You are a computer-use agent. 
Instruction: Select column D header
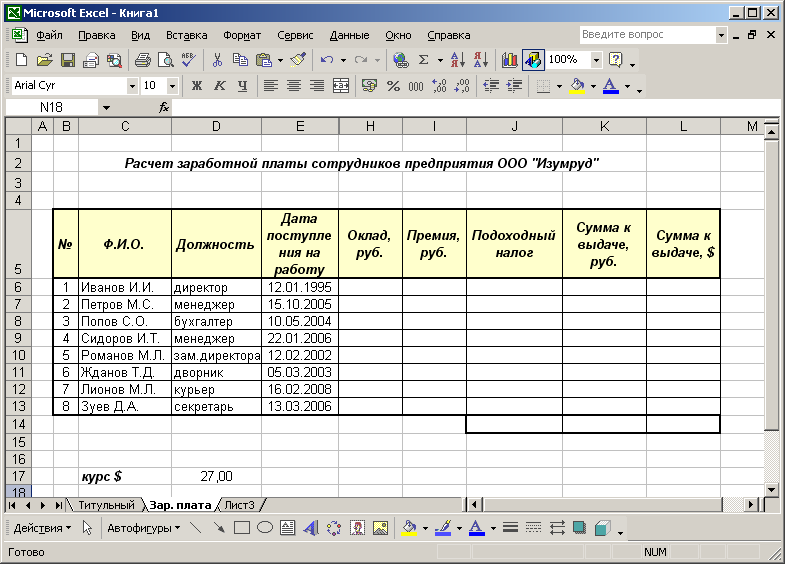(216, 127)
